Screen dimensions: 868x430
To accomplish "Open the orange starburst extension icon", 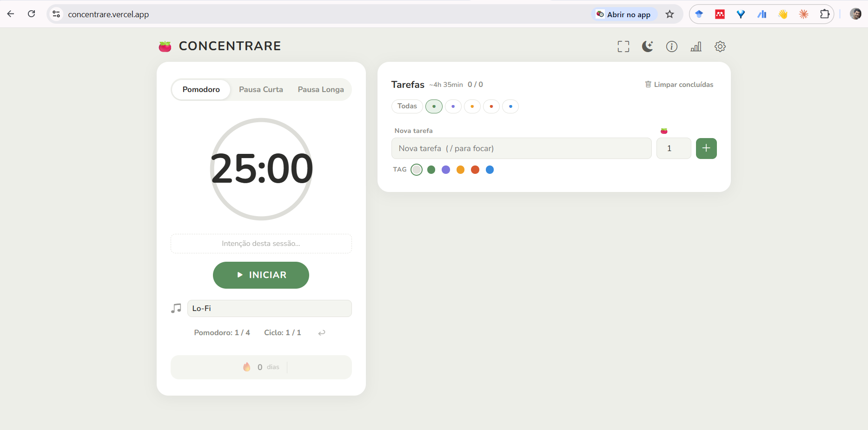I will 804,14.
